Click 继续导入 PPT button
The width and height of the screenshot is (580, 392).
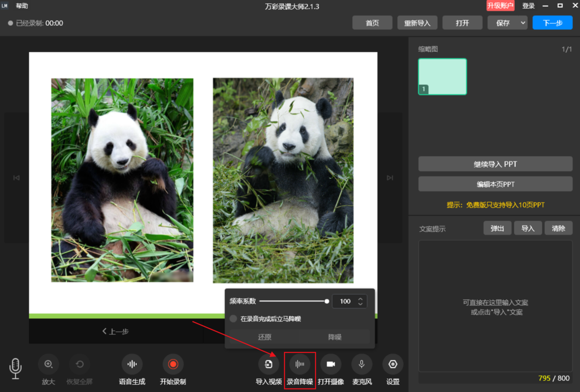tap(495, 164)
